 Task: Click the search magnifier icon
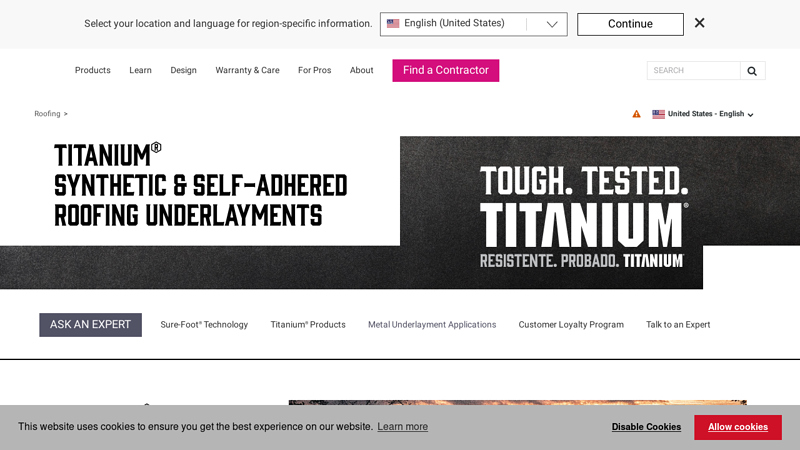coord(752,71)
